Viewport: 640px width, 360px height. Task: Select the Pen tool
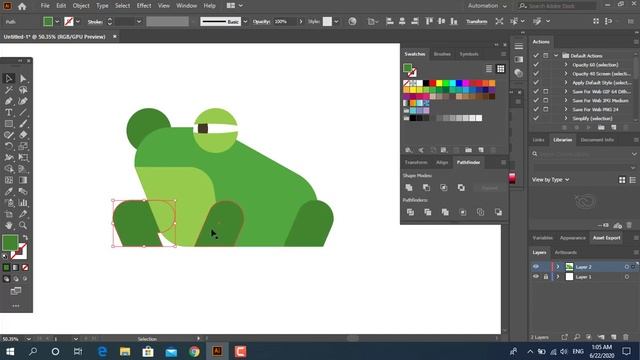click(9, 101)
